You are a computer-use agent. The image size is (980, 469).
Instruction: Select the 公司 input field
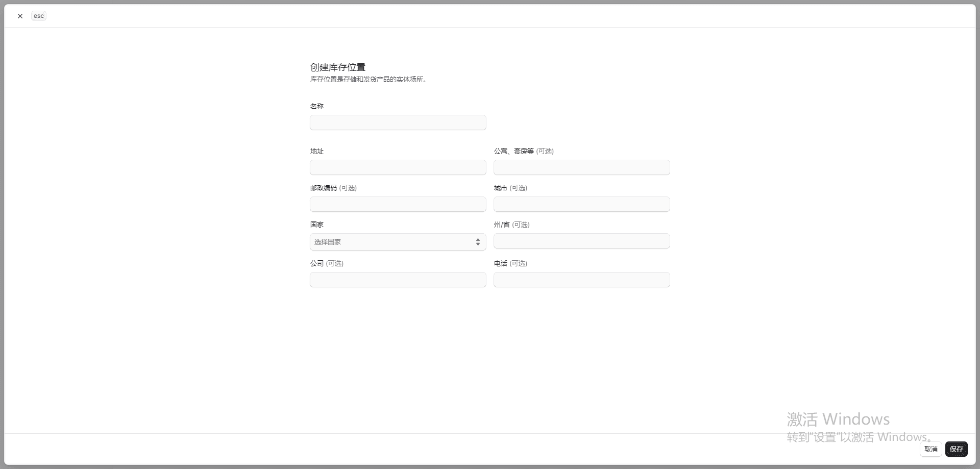(x=398, y=280)
